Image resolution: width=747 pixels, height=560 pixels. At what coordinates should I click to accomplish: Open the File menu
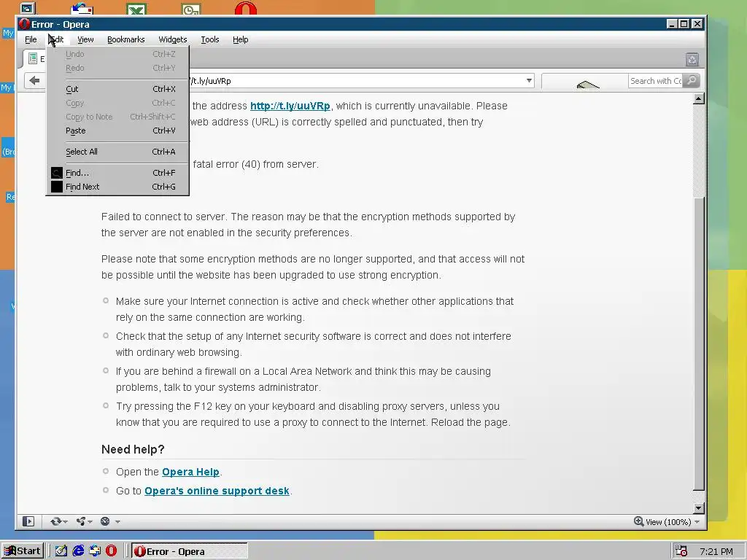click(x=31, y=39)
